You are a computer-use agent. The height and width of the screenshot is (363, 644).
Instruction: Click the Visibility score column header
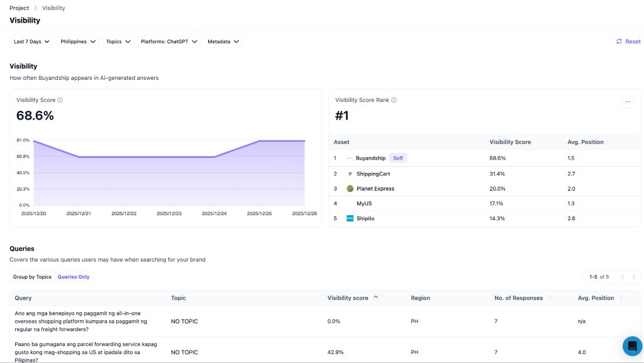[347, 298]
